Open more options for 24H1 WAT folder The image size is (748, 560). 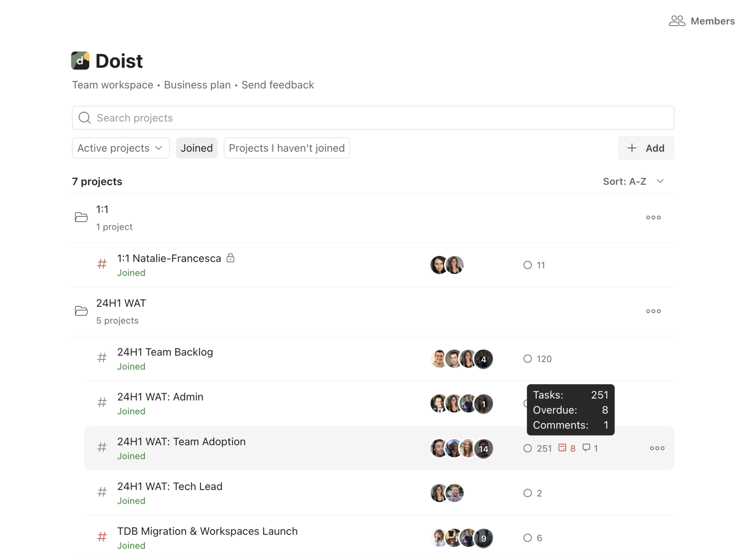click(653, 311)
